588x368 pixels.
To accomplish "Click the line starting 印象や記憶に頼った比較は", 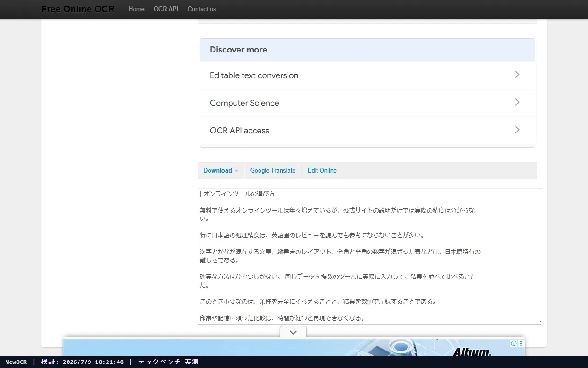I will click(x=282, y=318).
